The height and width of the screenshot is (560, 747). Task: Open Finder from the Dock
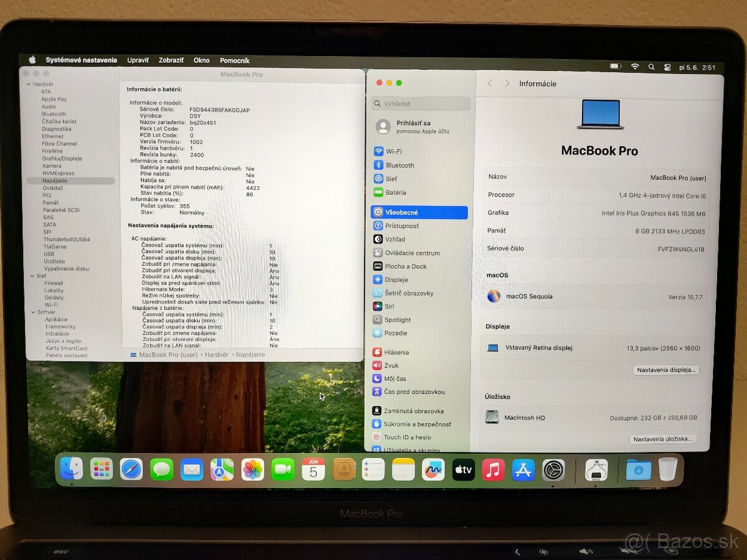coord(72,469)
